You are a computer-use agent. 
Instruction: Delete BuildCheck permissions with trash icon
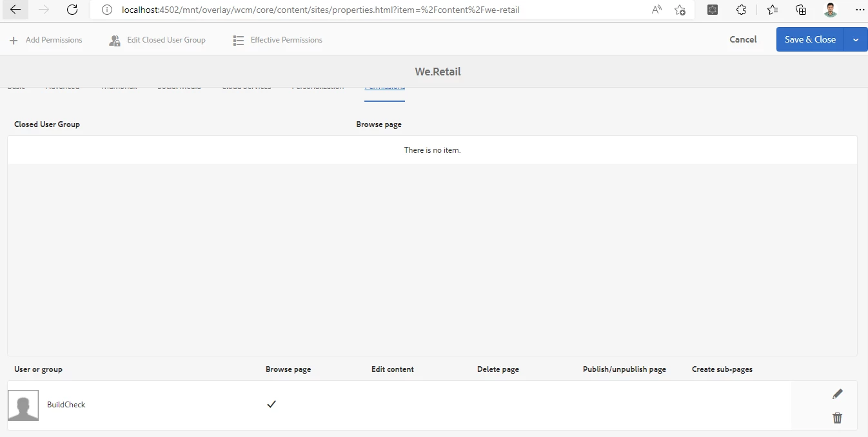(x=837, y=418)
